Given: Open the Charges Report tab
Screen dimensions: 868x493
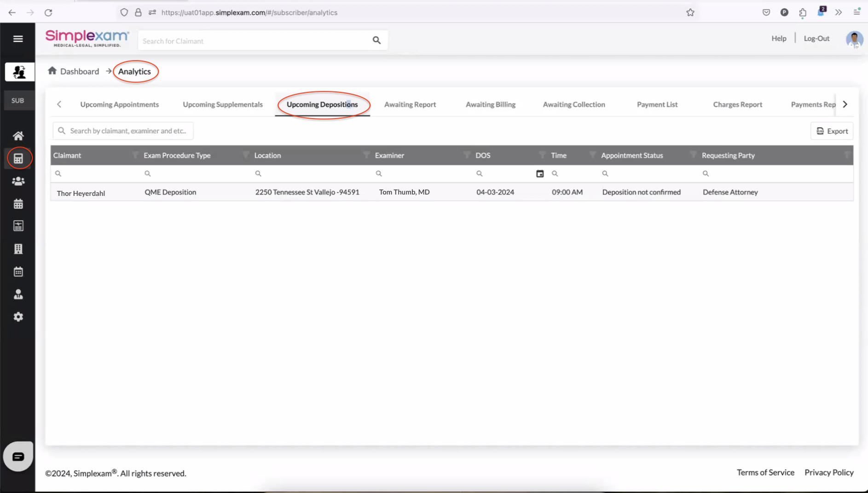Looking at the screenshot, I should click(738, 104).
